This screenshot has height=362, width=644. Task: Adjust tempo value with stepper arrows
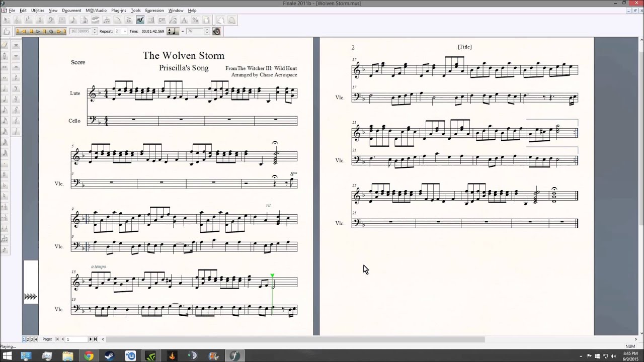click(x=207, y=31)
